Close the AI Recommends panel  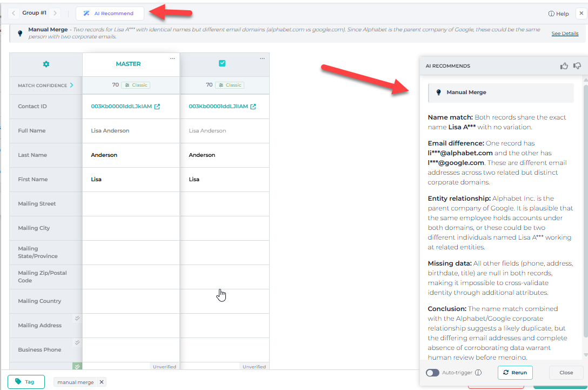pos(566,373)
